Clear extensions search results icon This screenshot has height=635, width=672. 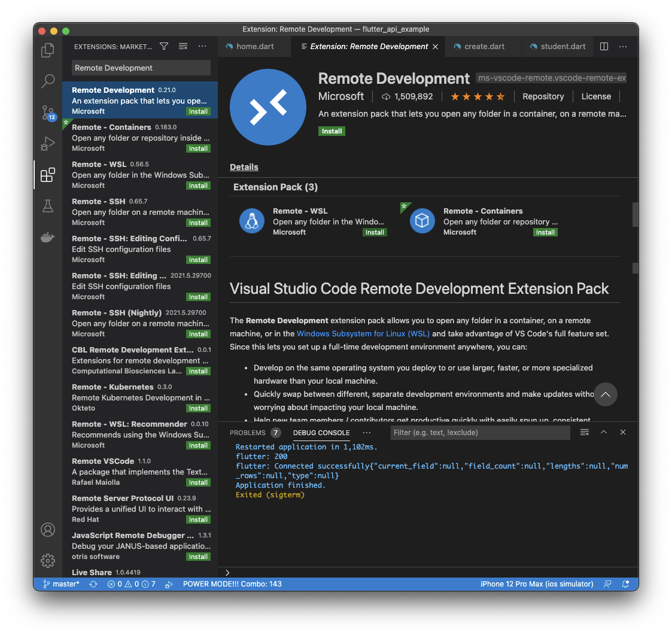[183, 46]
